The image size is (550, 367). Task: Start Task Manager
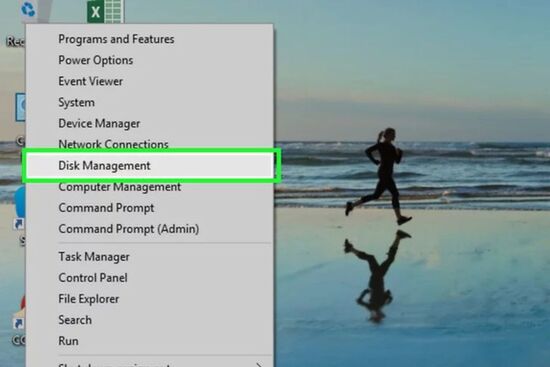[x=149, y=256]
